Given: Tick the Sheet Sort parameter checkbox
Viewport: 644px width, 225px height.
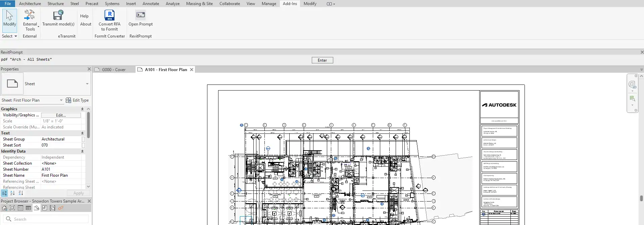Looking at the screenshot, I should point(83,145).
